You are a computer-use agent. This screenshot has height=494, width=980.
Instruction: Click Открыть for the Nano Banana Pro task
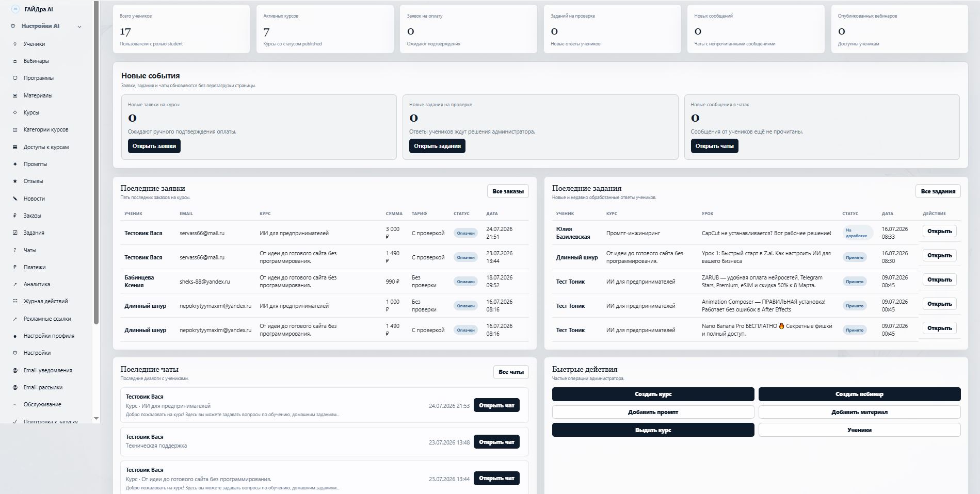(939, 328)
